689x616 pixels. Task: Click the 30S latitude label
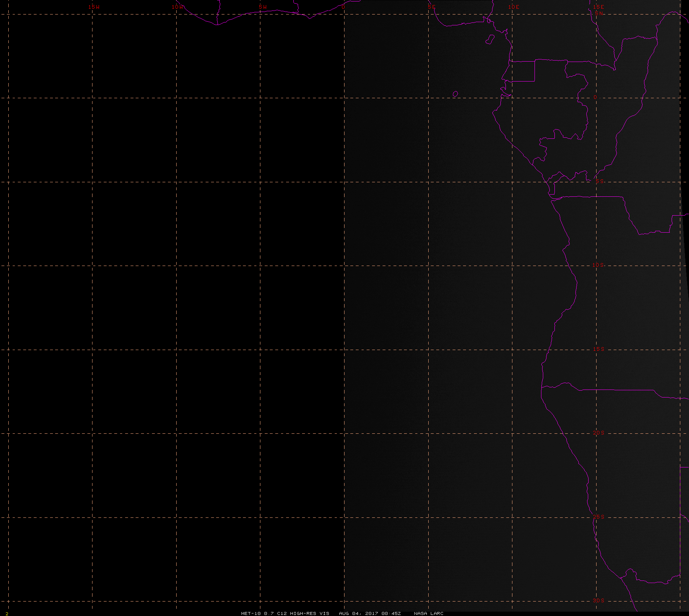[x=599, y=600]
